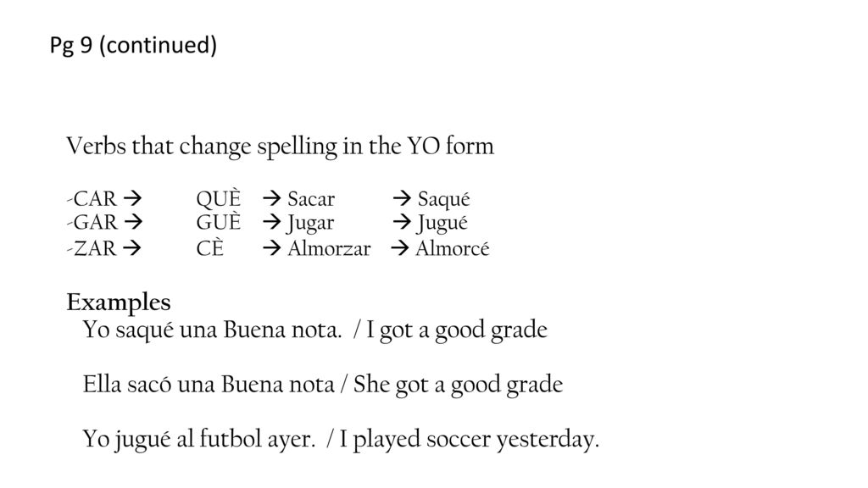The width and height of the screenshot is (868, 488).
Task: Click the CÈ ending text
Action: point(210,248)
